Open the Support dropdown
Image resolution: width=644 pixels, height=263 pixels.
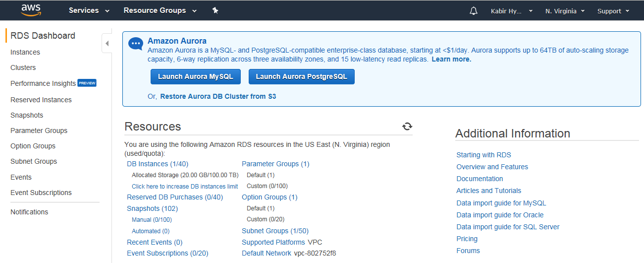pyautogui.click(x=613, y=11)
